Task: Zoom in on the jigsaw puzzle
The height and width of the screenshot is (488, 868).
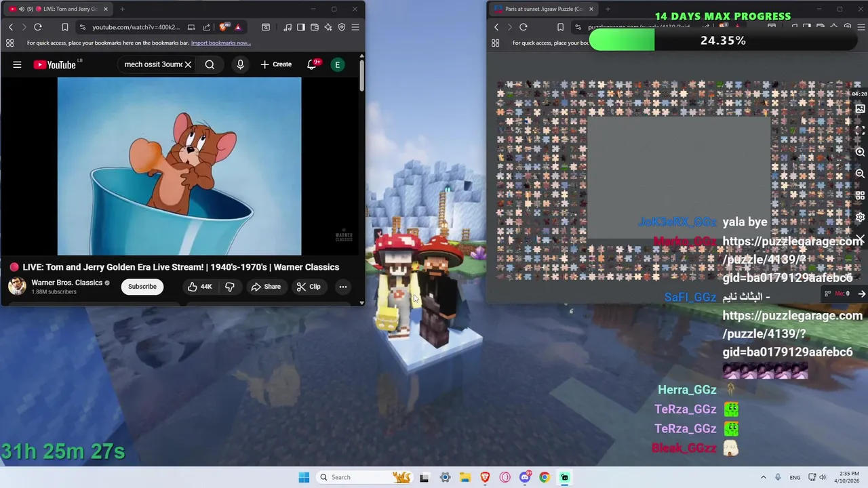Action: [860, 152]
